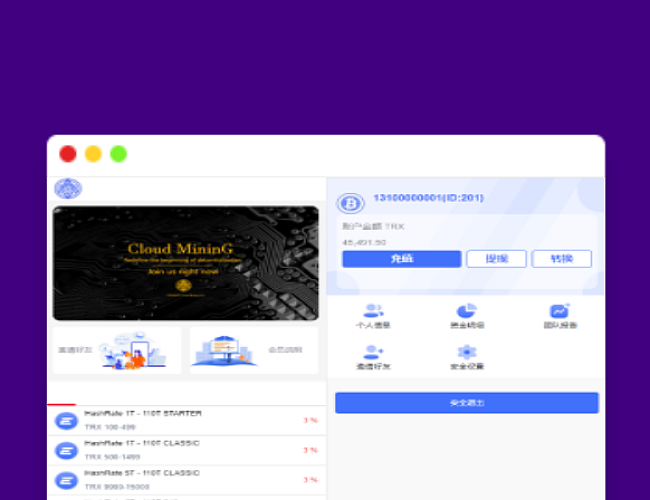Open Security Settings (安全设置) gear icon
The width and height of the screenshot is (650, 500).
pos(466,352)
